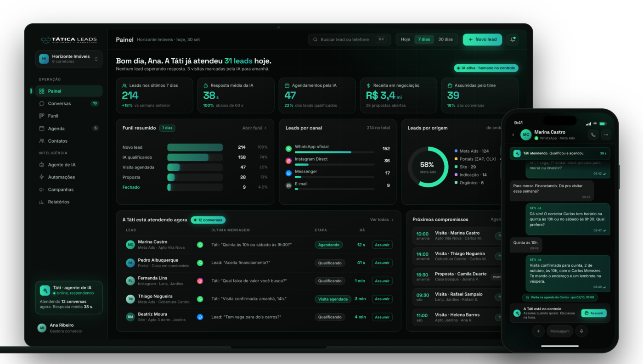Tap the Mensagem input in phone chat
This screenshot has width=643, height=364.
559,331
